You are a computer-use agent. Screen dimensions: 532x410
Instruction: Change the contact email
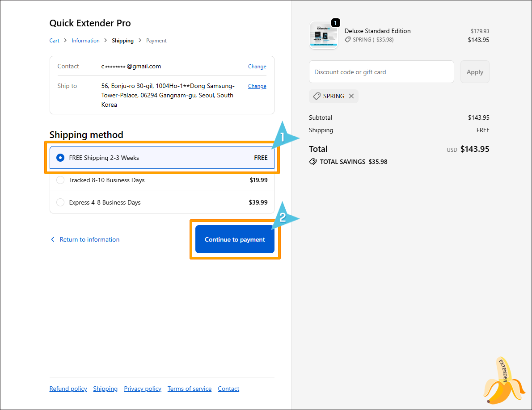click(257, 67)
